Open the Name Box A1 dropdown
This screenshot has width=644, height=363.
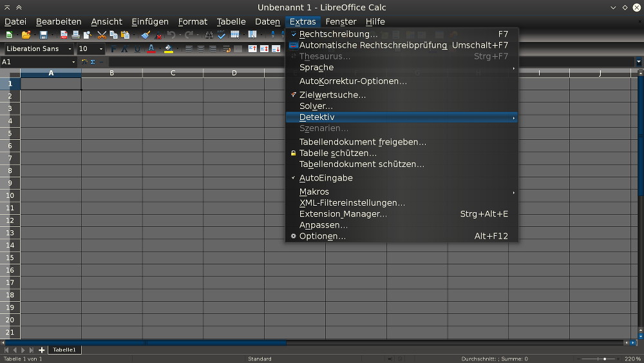pyautogui.click(x=73, y=62)
